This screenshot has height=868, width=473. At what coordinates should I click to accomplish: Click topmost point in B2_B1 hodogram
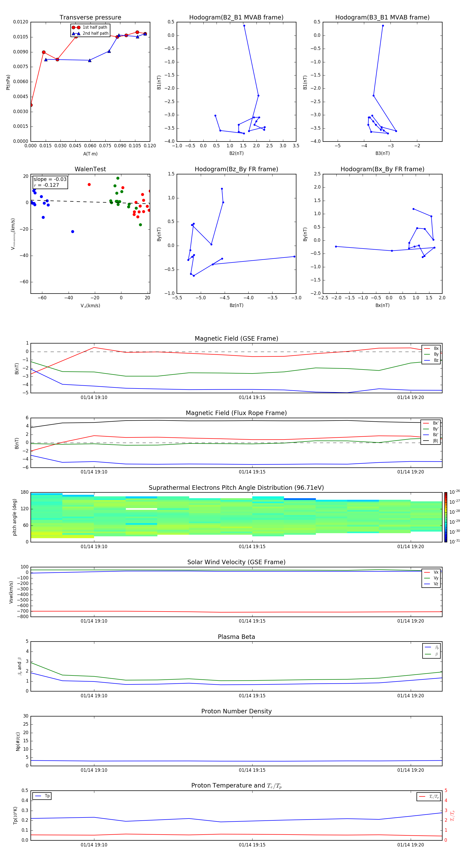(244, 26)
